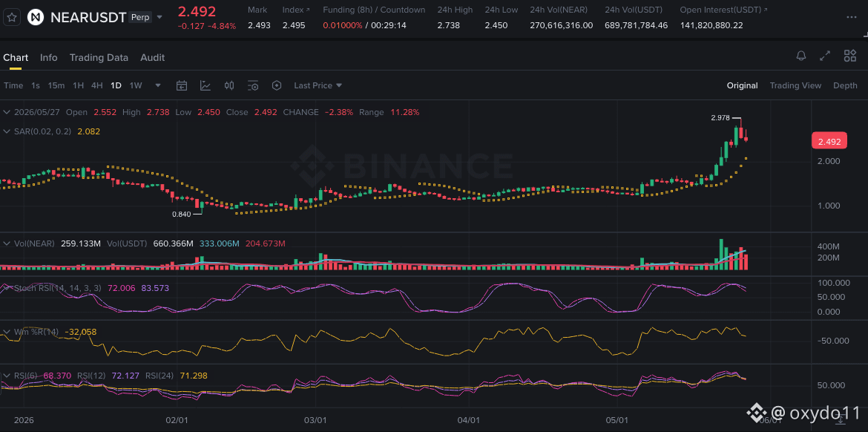This screenshot has width=868, height=432.
Task: Select the 1H interval
Action: tap(78, 85)
